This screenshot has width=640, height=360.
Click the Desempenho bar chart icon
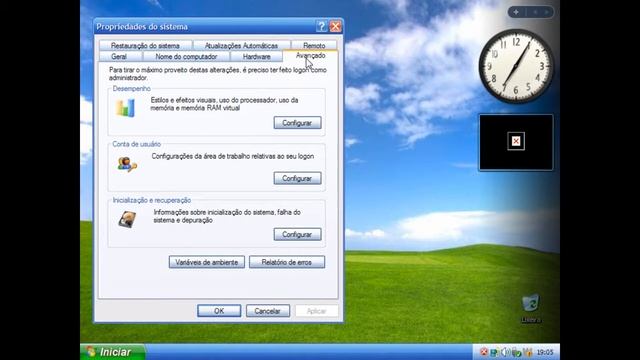point(125,109)
